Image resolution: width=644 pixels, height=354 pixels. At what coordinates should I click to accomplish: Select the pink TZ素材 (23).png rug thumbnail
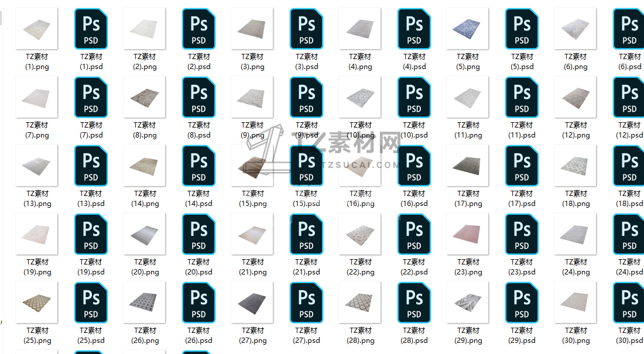467,235
